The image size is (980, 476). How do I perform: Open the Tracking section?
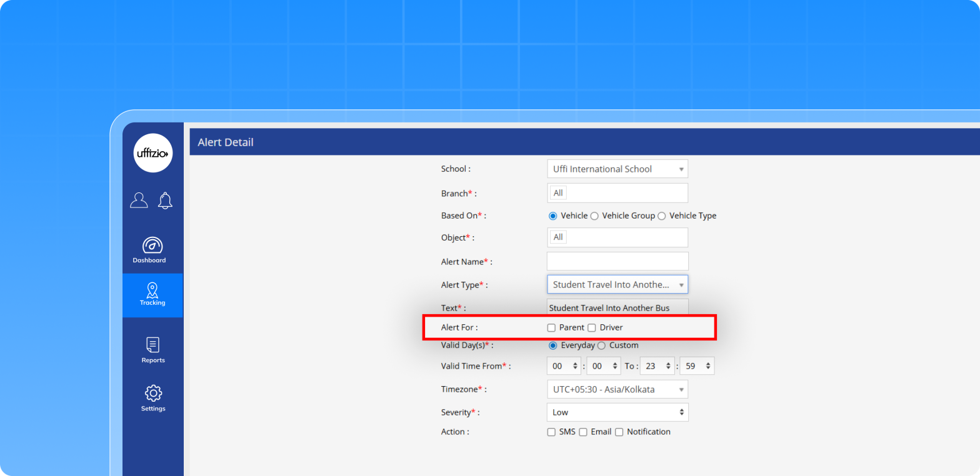[152, 295]
